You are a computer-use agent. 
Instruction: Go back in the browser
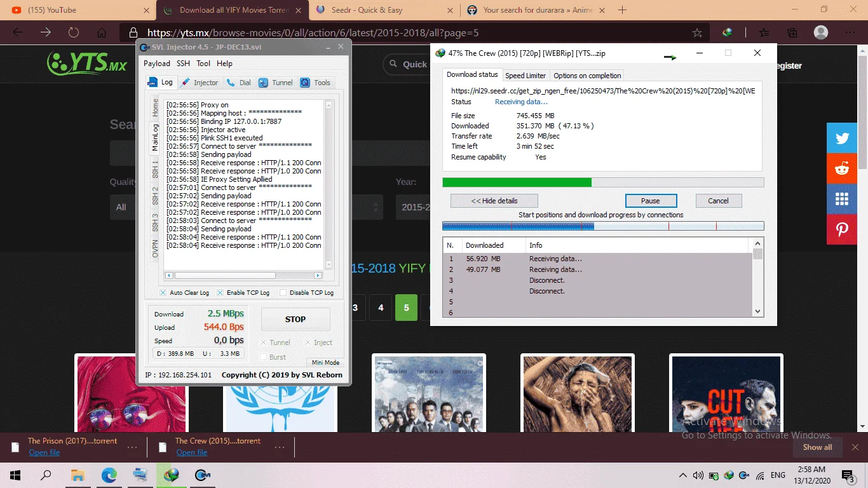coord(18,32)
